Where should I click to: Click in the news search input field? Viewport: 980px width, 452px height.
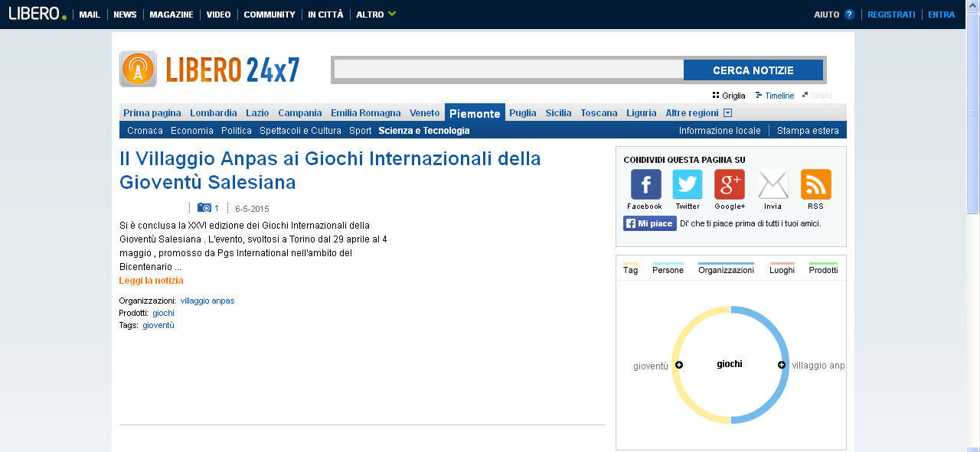tap(509, 70)
